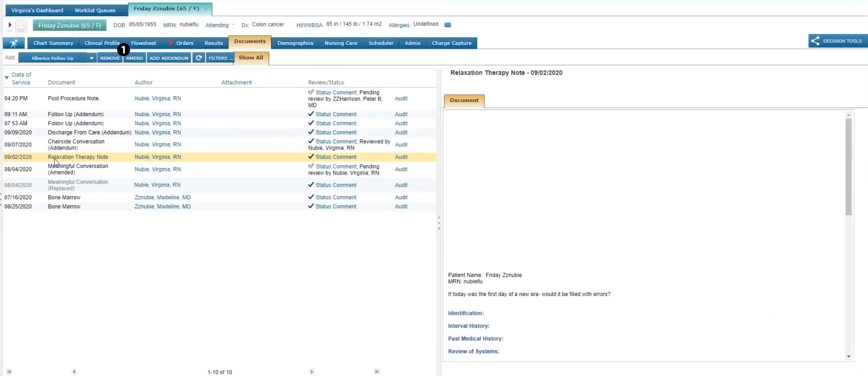Expand patient banner with the arrow

(10, 25)
